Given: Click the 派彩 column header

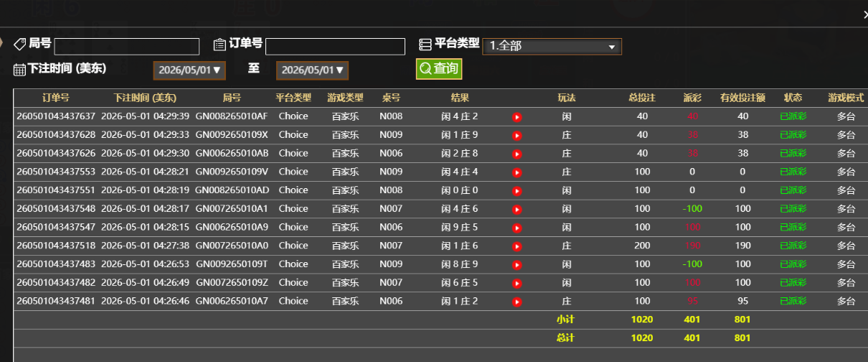Looking at the screenshot, I should 692,98.
